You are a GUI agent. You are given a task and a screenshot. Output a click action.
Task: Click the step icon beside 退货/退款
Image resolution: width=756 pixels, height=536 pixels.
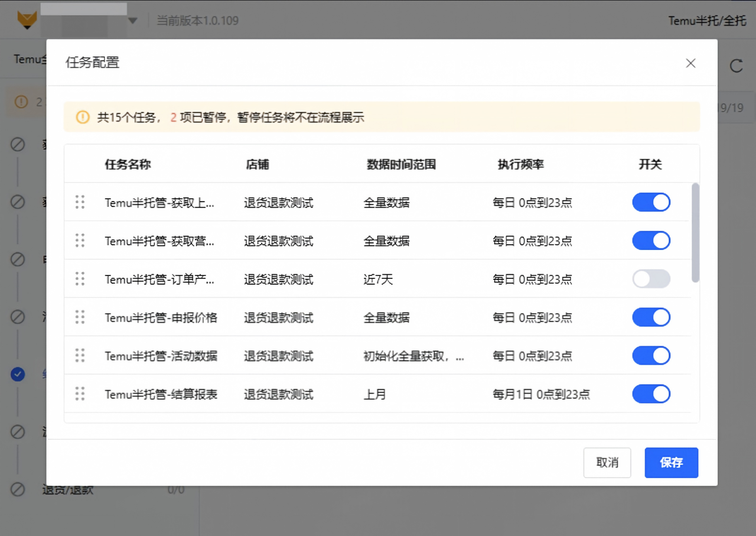click(x=18, y=489)
